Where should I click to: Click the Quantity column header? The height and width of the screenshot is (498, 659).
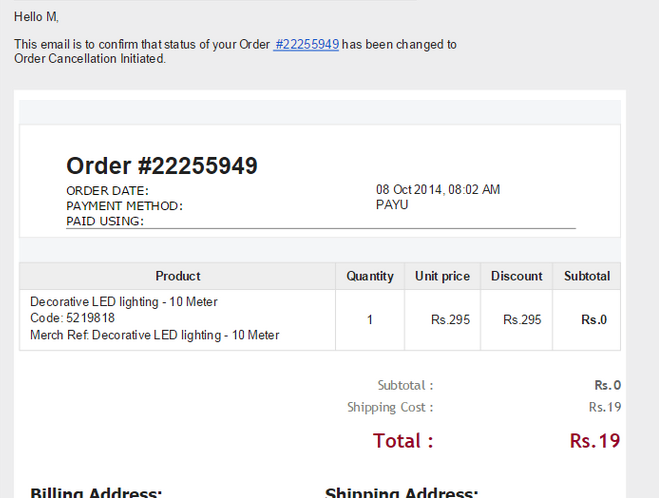[370, 276]
